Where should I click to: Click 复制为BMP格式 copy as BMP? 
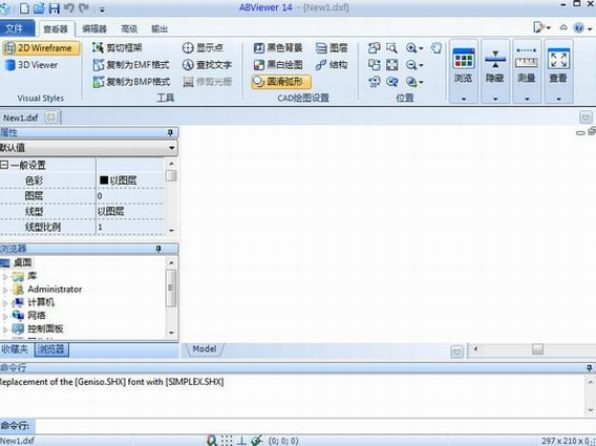click(x=131, y=82)
